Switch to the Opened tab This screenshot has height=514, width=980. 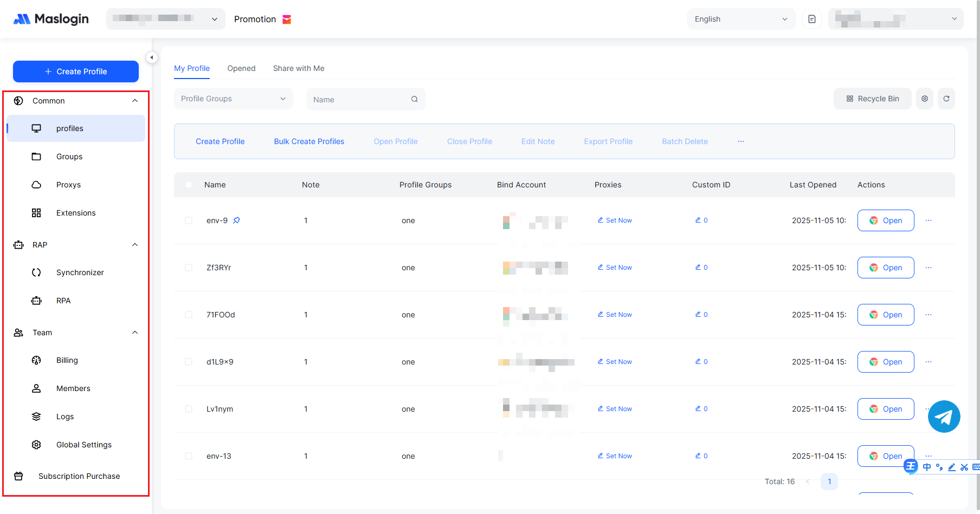241,68
